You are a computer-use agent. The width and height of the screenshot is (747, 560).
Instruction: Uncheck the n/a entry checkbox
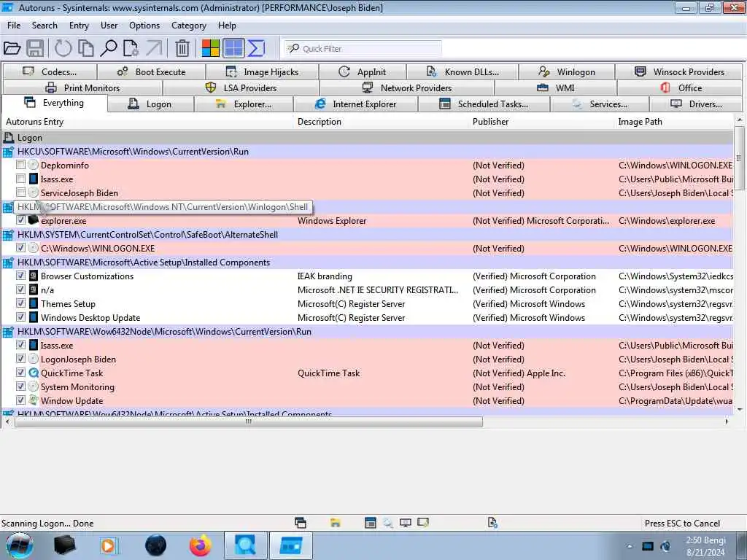click(x=20, y=289)
